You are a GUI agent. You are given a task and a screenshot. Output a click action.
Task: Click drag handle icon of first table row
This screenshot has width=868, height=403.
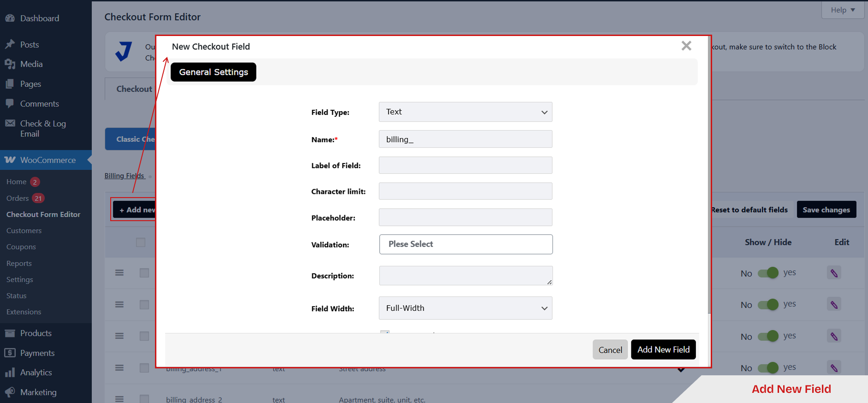(x=119, y=272)
